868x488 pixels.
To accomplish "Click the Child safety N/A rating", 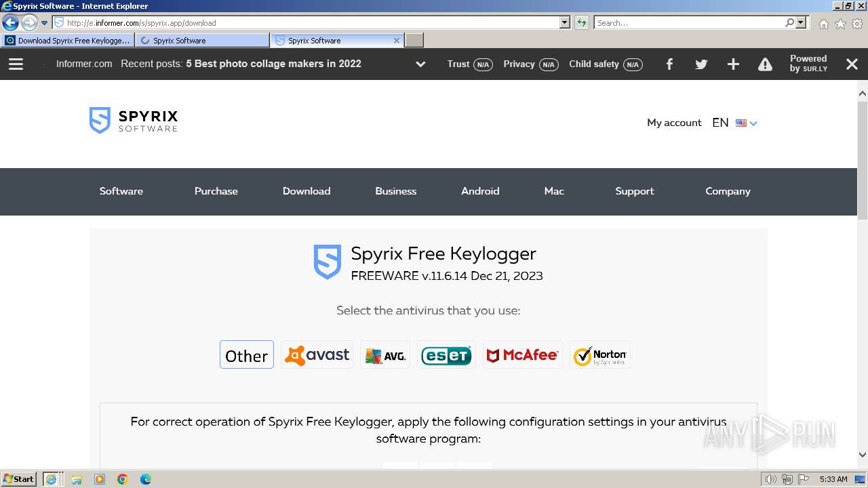I will click(x=606, y=64).
